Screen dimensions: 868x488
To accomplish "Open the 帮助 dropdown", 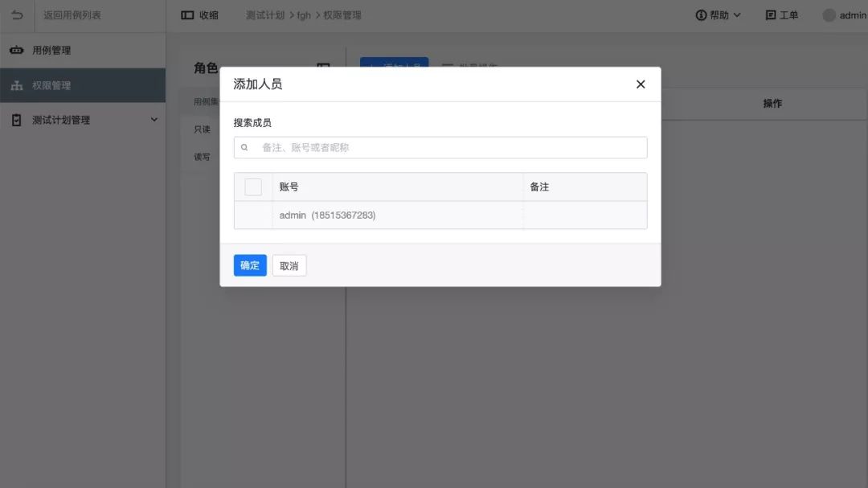I will click(718, 15).
